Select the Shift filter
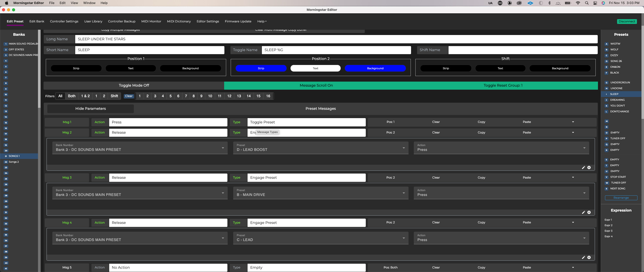 point(114,96)
